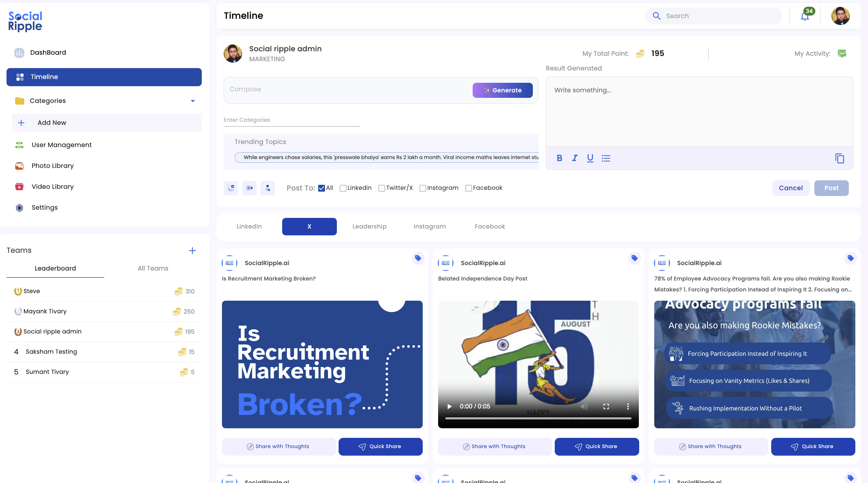Switch to the All Teams tab
868x483 pixels.
click(x=153, y=269)
